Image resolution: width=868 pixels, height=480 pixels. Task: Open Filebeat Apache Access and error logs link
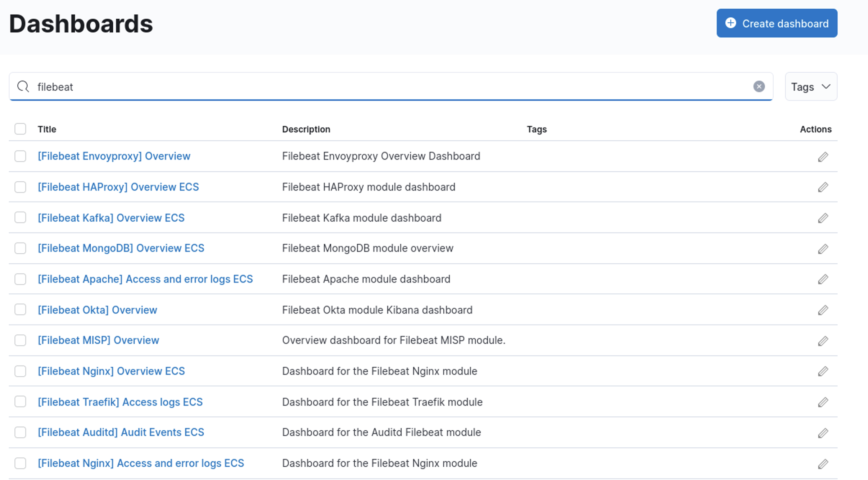click(x=145, y=279)
